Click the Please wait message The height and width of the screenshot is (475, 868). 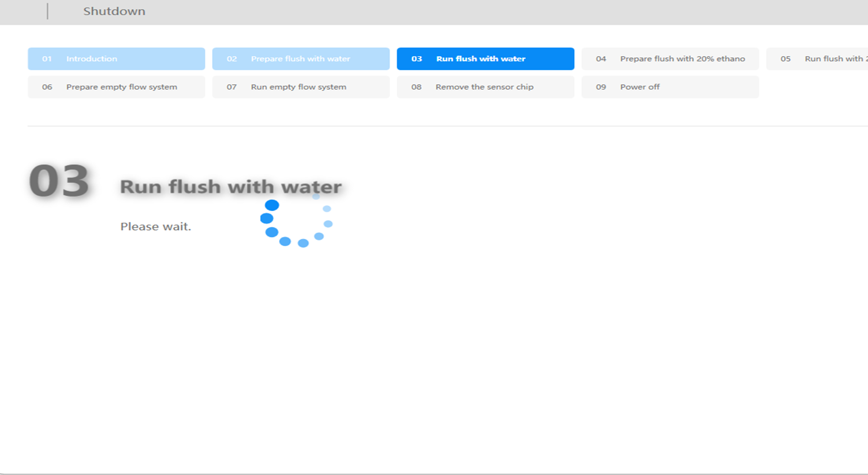tap(156, 227)
